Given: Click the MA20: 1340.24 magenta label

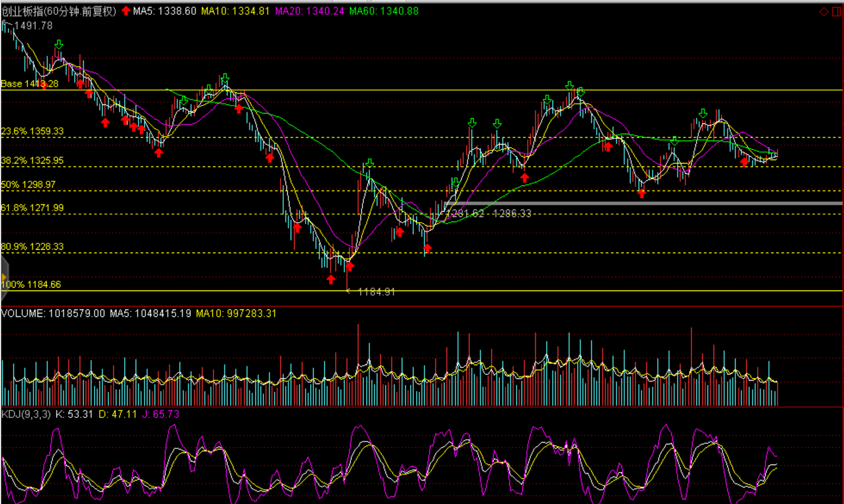Looking at the screenshot, I should tap(310, 11).
